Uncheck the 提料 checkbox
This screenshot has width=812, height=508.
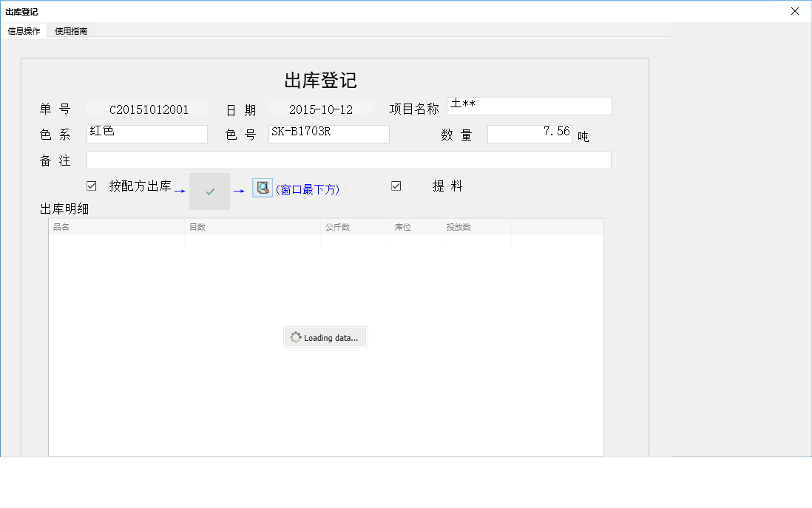(396, 186)
